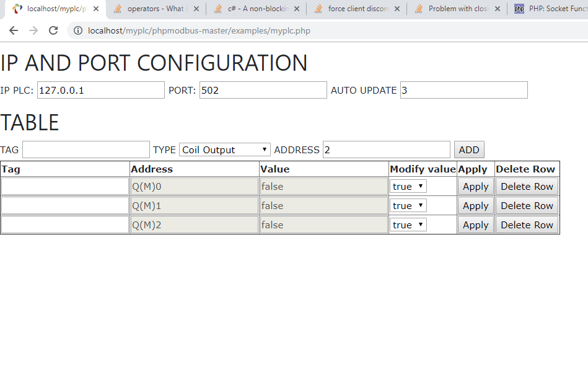Image resolution: width=588 pixels, height=366 pixels.
Task: Click the ADD button
Action: tap(469, 150)
